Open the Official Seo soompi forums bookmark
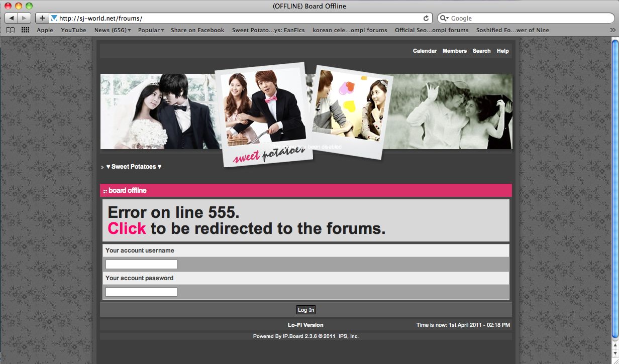 coord(432,30)
